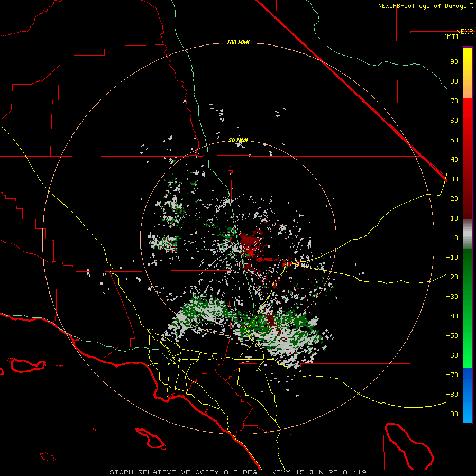The height and width of the screenshot is (476, 476).
Task: Click the -30 value on the velocity scale
Action: [x=452, y=297]
